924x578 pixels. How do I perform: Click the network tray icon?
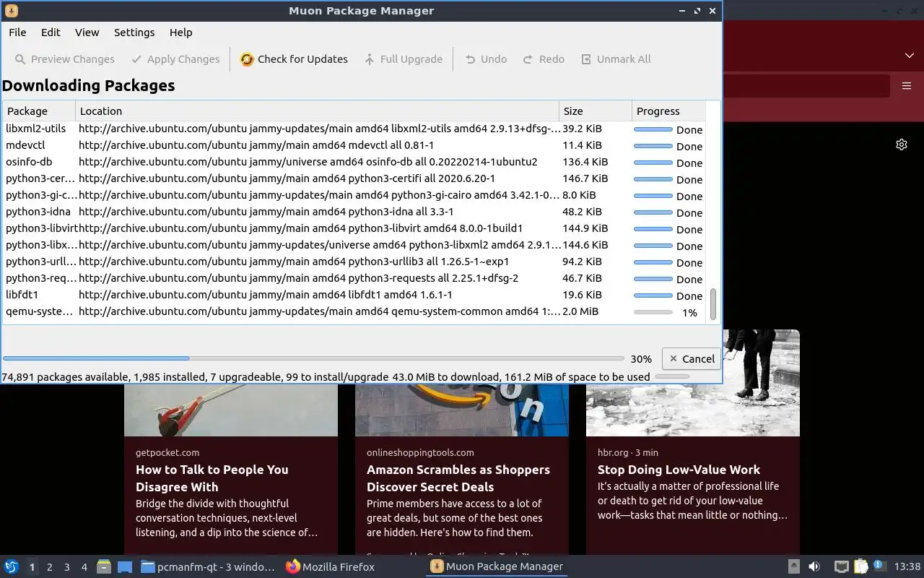coord(841,567)
